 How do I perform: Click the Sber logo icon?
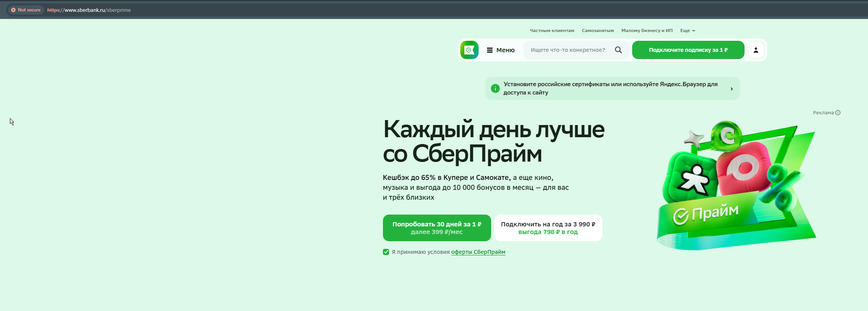[x=469, y=50]
